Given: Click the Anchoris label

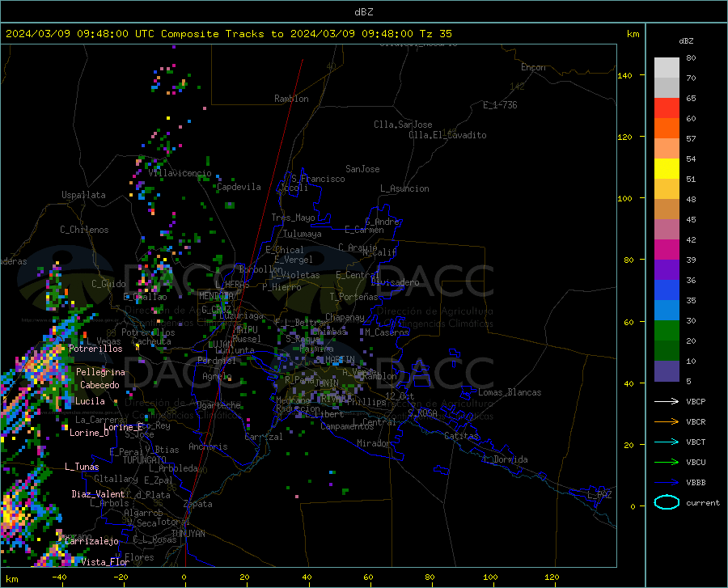Looking at the screenshot, I should tap(208, 446).
